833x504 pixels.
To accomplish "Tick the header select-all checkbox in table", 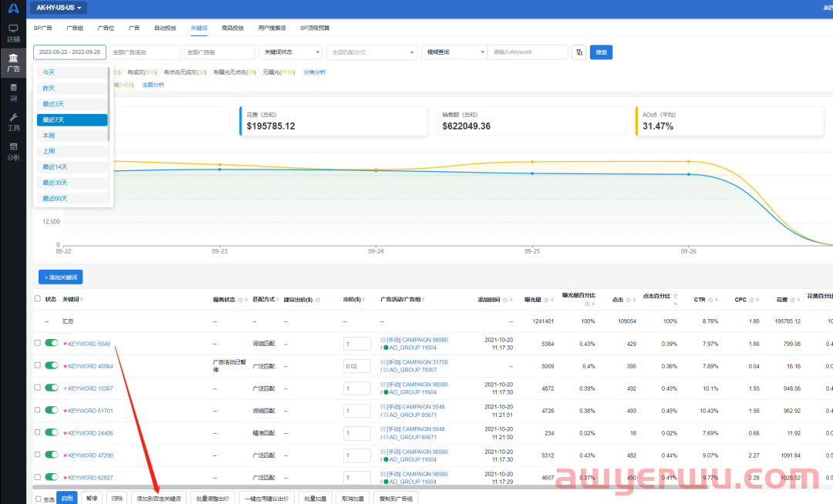I will [37, 299].
